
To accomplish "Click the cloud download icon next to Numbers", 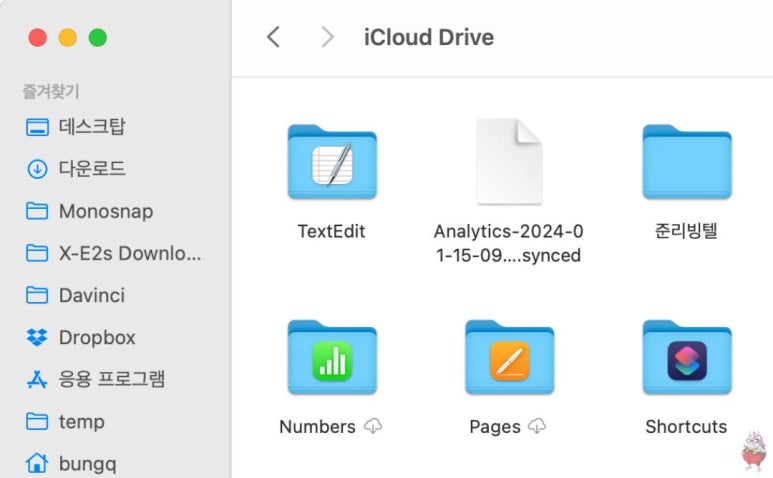I will point(373,426).
